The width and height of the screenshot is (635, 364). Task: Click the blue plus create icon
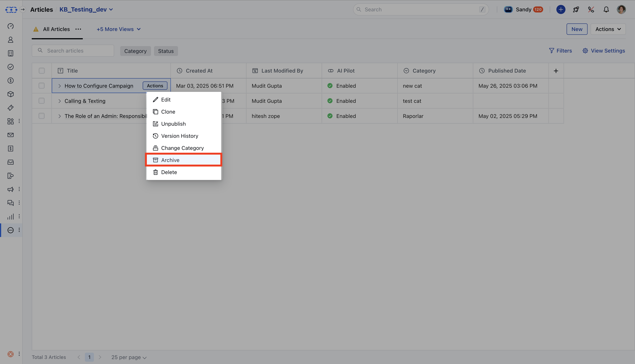561,9
